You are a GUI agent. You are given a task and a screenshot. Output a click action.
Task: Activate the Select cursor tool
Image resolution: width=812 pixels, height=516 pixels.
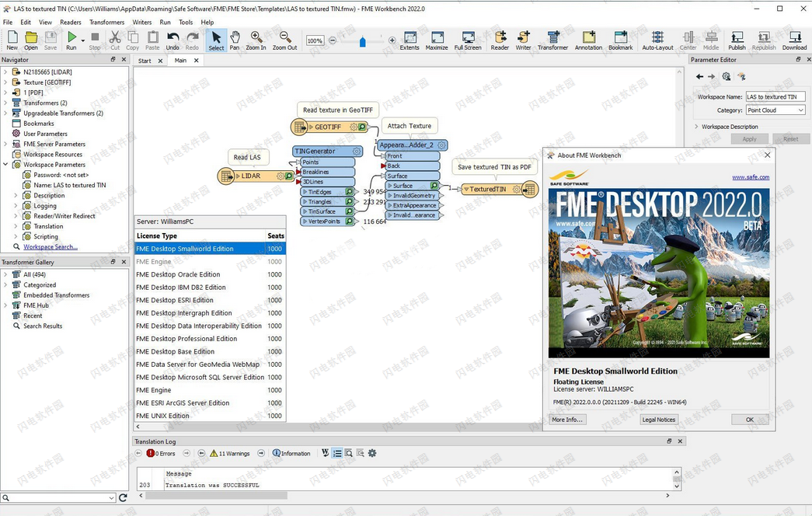[x=217, y=40]
